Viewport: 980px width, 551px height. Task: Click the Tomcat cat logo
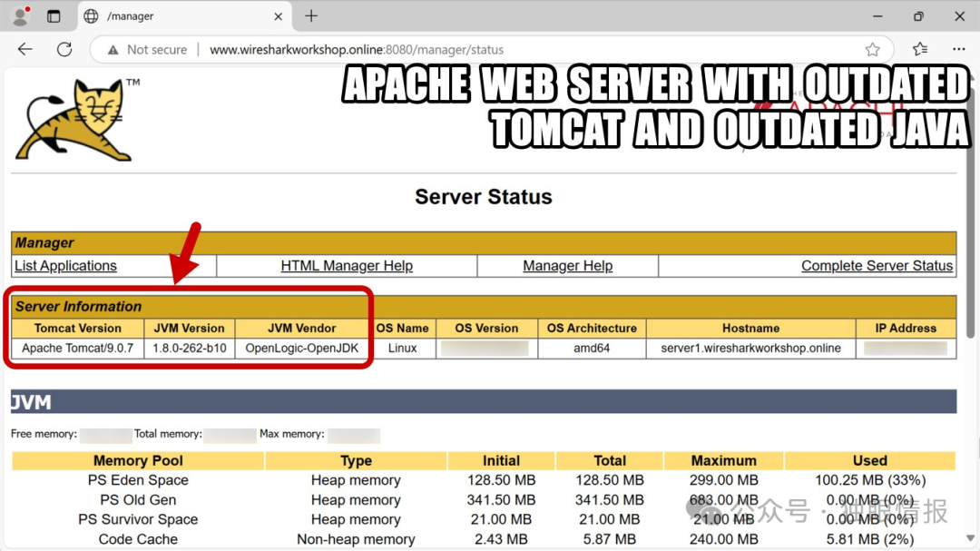[77, 120]
